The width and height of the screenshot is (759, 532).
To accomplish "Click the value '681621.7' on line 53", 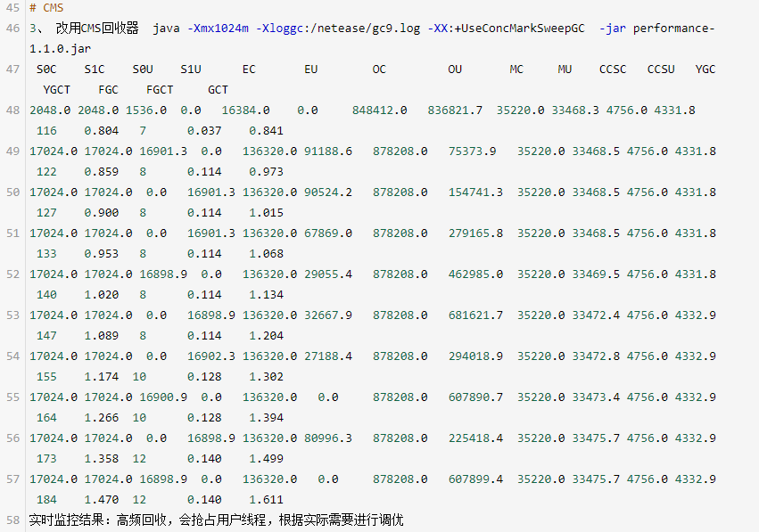I will tap(475, 315).
